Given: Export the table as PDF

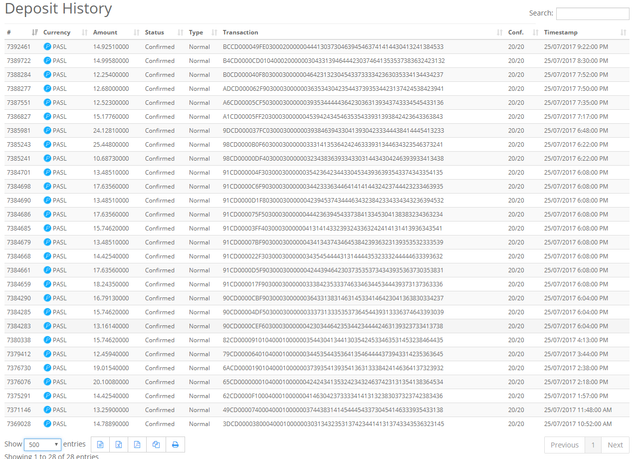Looking at the screenshot, I should coord(138,445).
